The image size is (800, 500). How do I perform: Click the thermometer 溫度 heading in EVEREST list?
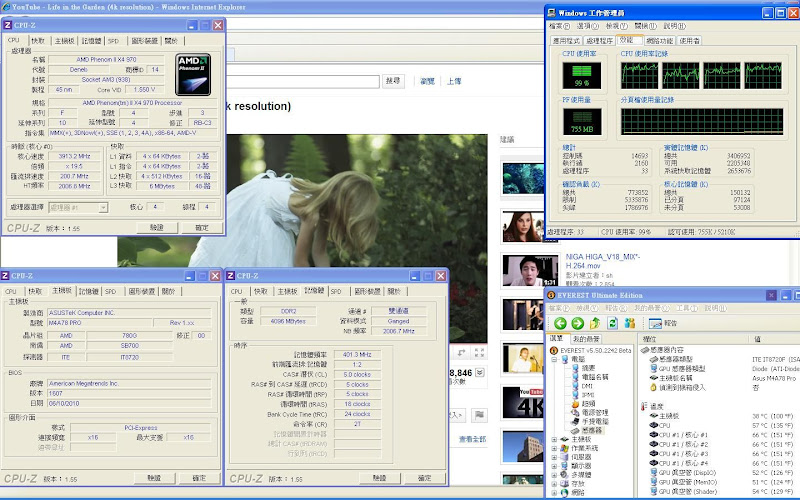657,406
